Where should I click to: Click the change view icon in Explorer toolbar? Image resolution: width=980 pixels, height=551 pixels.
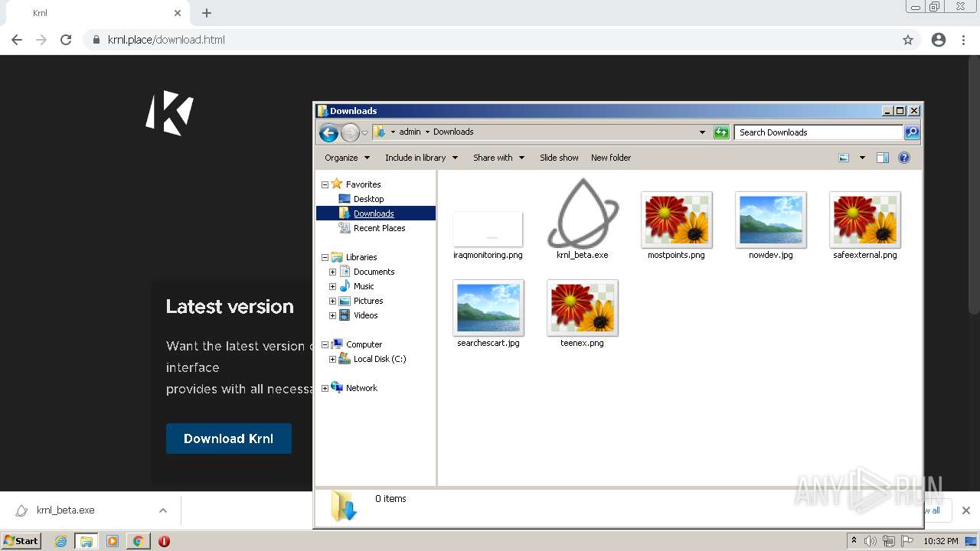[844, 158]
